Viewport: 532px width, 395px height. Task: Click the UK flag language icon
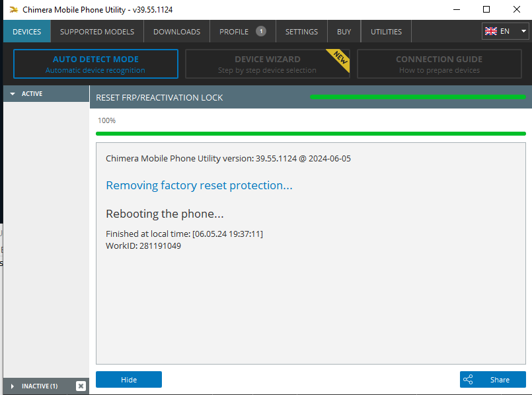click(491, 31)
